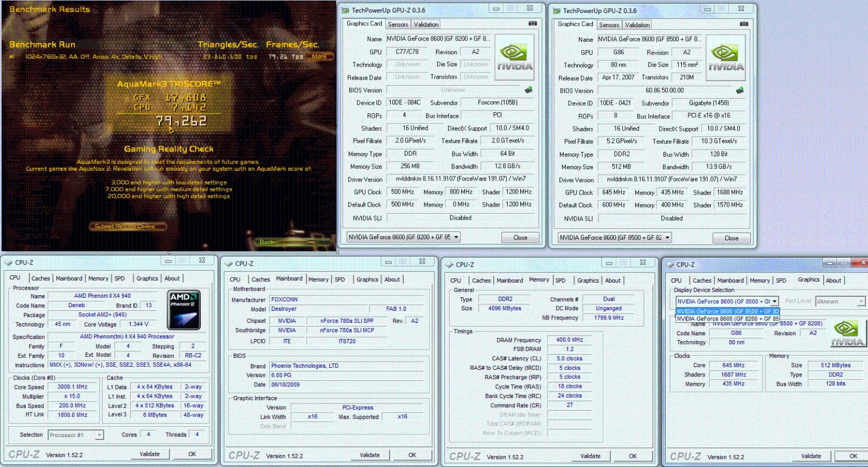Select GF 8200 + GF 85 device option
This screenshot has width=868, height=467.
[727, 318]
